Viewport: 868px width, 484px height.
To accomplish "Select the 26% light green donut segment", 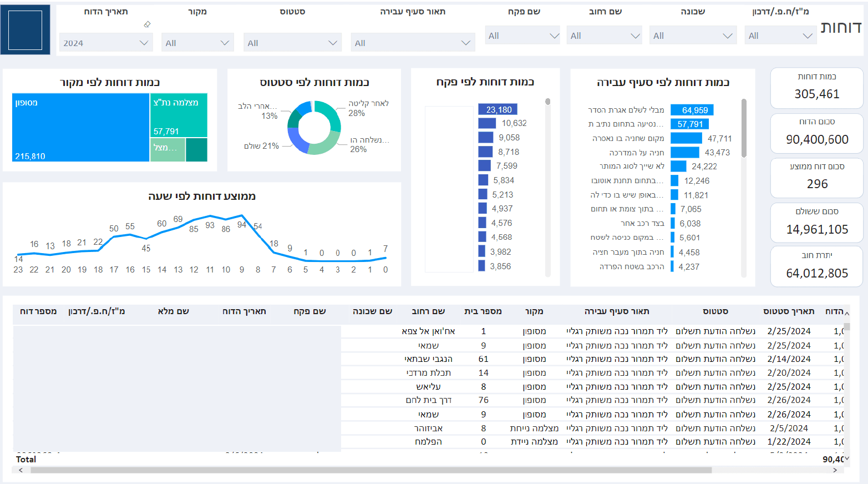I will click(325, 145).
